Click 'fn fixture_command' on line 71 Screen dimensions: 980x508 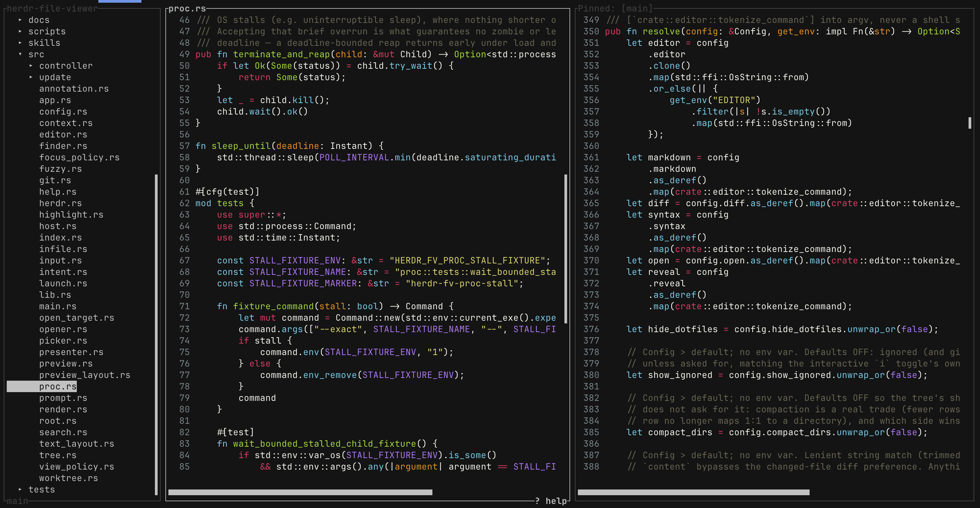[265, 306]
